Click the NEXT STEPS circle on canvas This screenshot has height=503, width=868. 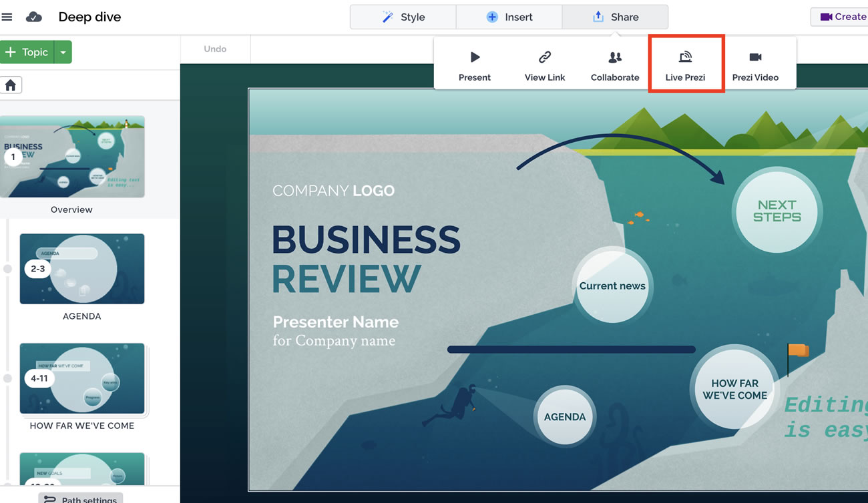[x=777, y=211]
